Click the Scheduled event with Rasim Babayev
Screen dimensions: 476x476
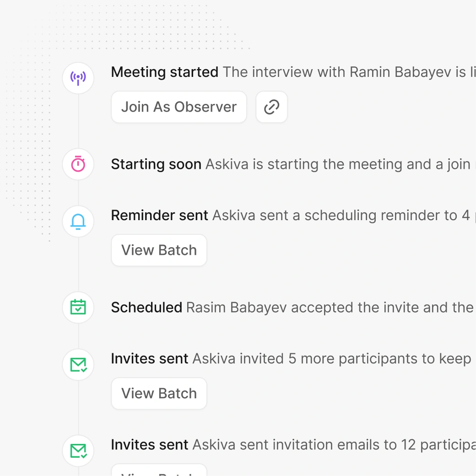pos(147,307)
